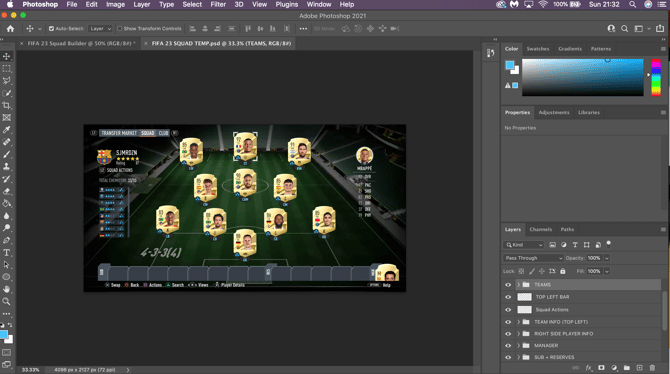
Task: Switch to the Channels tab
Action: pyautogui.click(x=541, y=230)
